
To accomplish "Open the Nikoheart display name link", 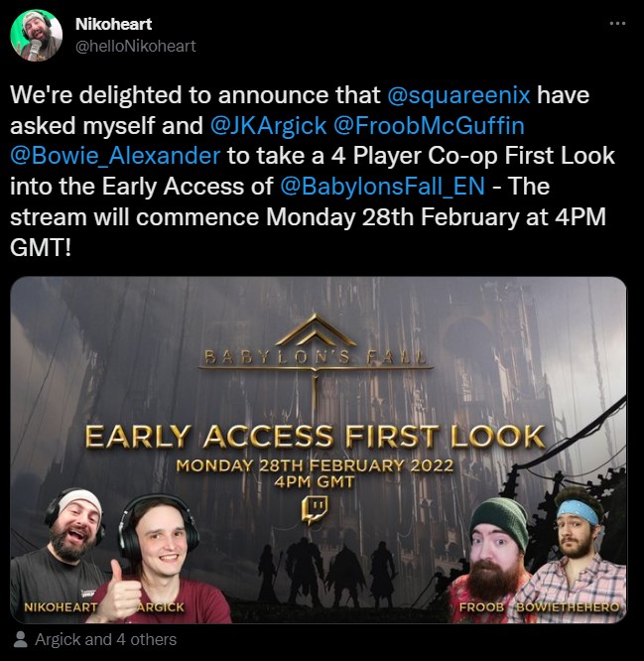I will pyautogui.click(x=113, y=24).
